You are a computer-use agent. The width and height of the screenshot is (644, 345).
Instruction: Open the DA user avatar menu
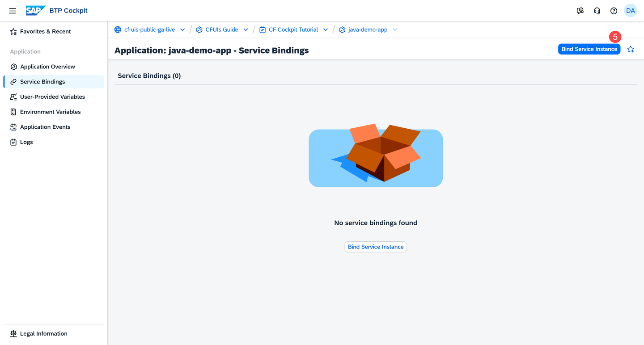(x=631, y=11)
